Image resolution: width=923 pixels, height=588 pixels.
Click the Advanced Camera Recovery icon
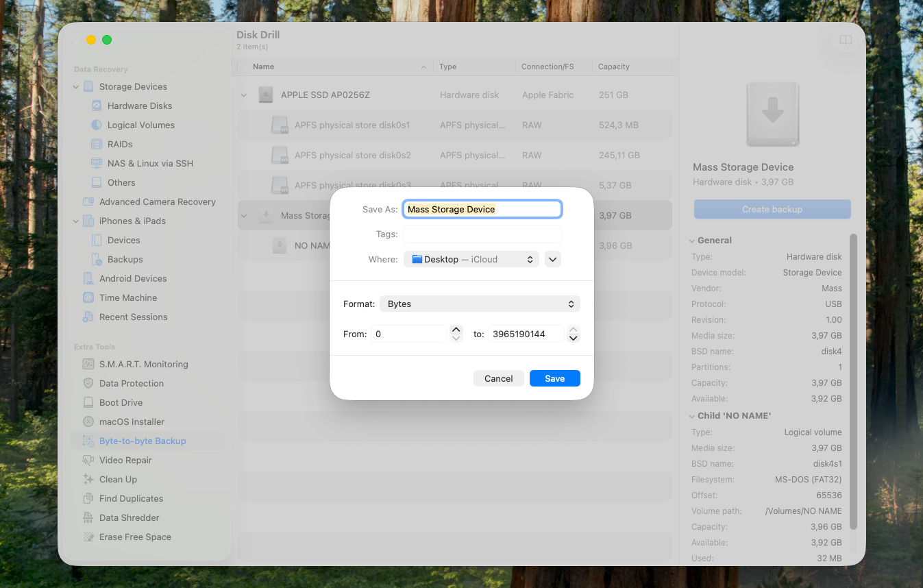pyautogui.click(x=88, y=202)
